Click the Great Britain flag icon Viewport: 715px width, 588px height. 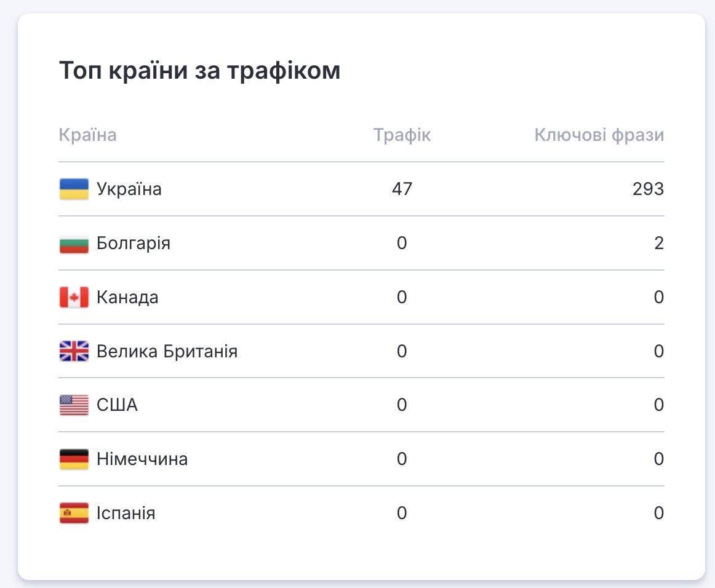74,352
